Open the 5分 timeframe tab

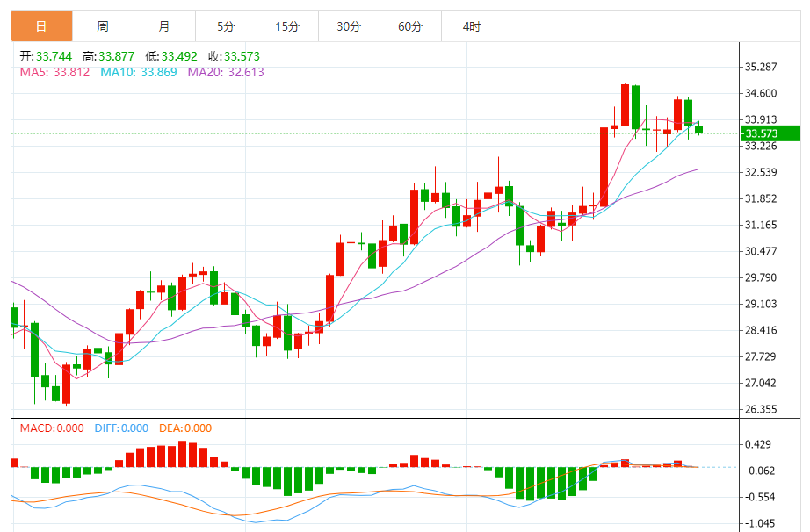tap(227, 26)
